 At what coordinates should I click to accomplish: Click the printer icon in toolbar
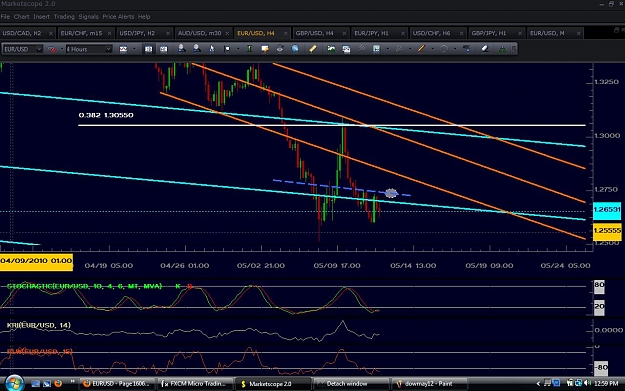280,49
